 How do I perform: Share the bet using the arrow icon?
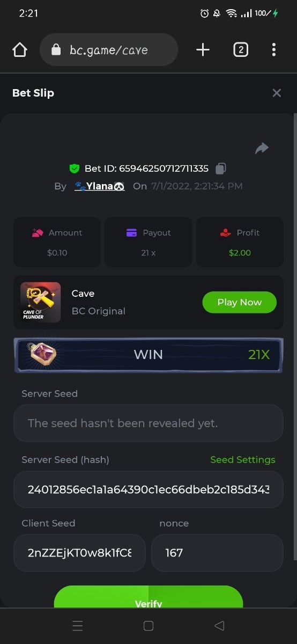262,148
